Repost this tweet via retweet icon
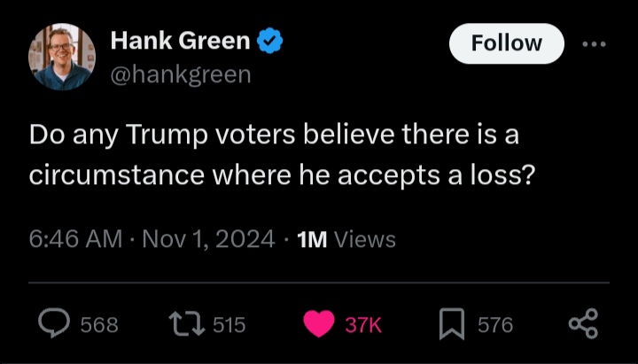The width and height of the screenshot is (638, 364). click(186, 324)
